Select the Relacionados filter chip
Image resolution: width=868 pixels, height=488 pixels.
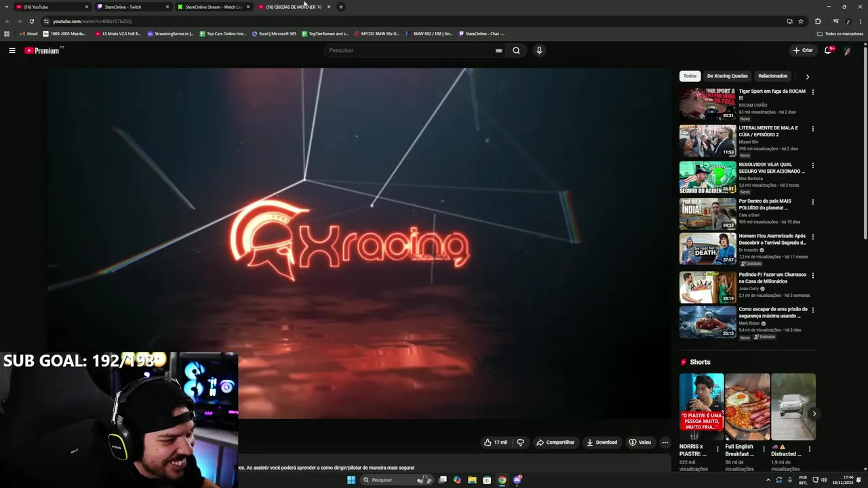point(772,76)
